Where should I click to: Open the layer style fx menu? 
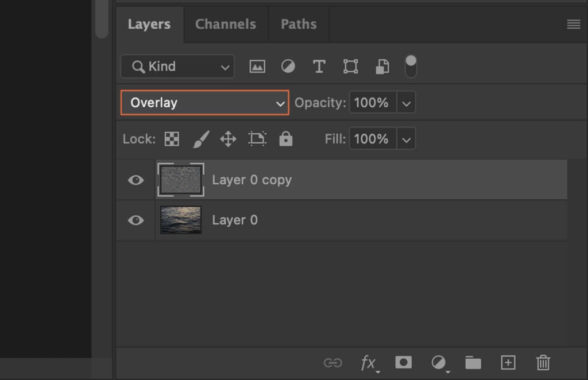(368, 362)
